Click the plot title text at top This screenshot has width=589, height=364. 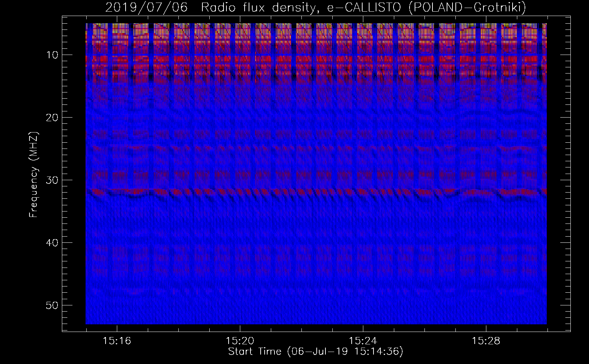pos(315,7)
